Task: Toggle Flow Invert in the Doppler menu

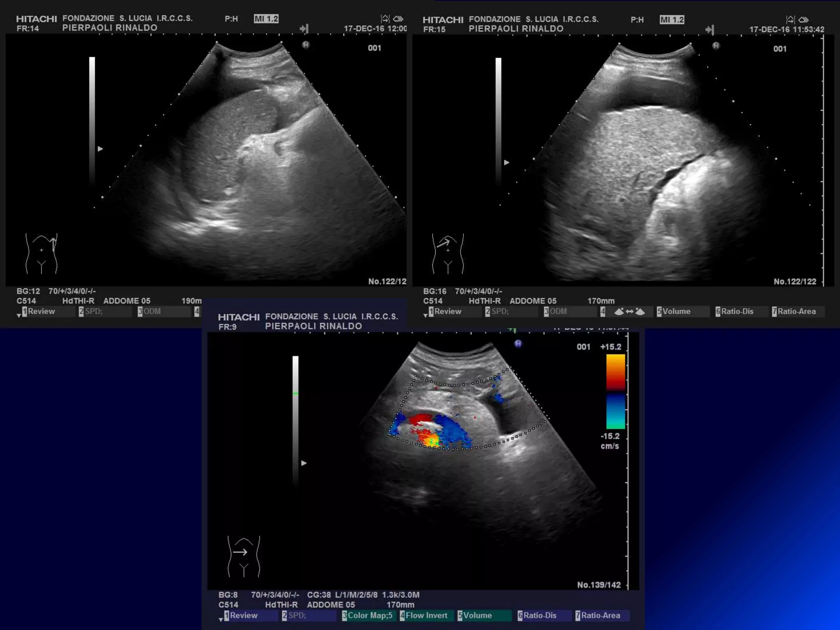Action: pos(426,616)
